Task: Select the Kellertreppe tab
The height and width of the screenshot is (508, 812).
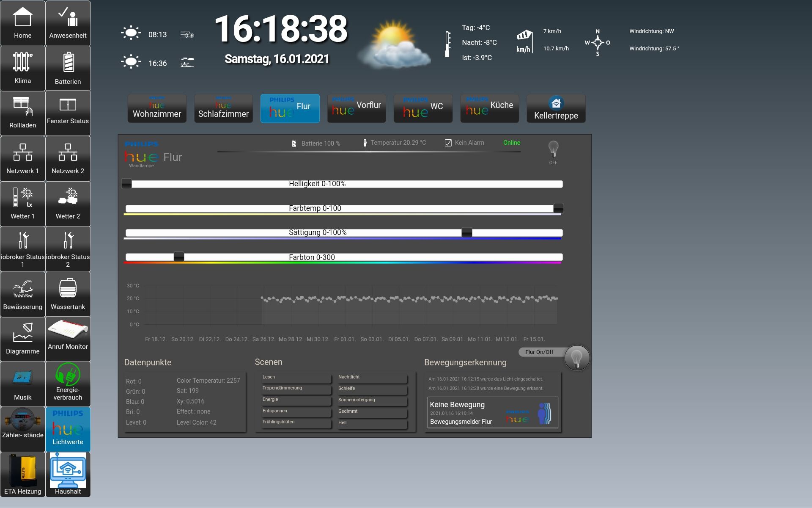Action: (556, 109)
